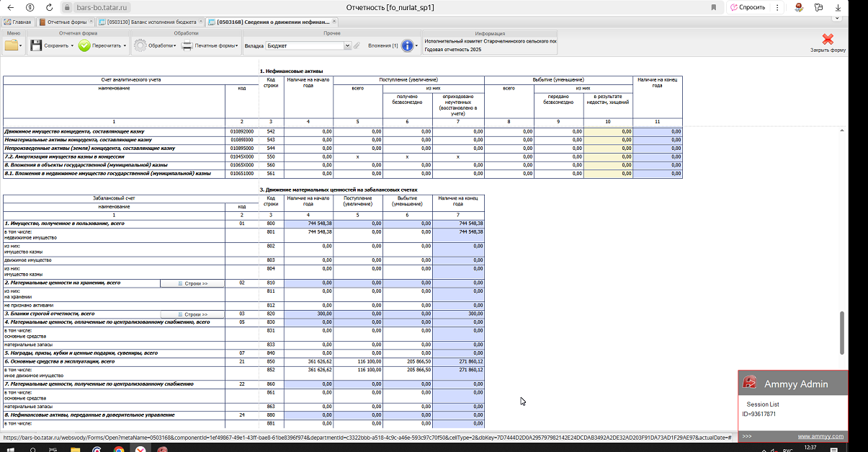Screen dimensions: 868x452
Task: Open the Меню folder icon
Action: click(x=12, y=45)
